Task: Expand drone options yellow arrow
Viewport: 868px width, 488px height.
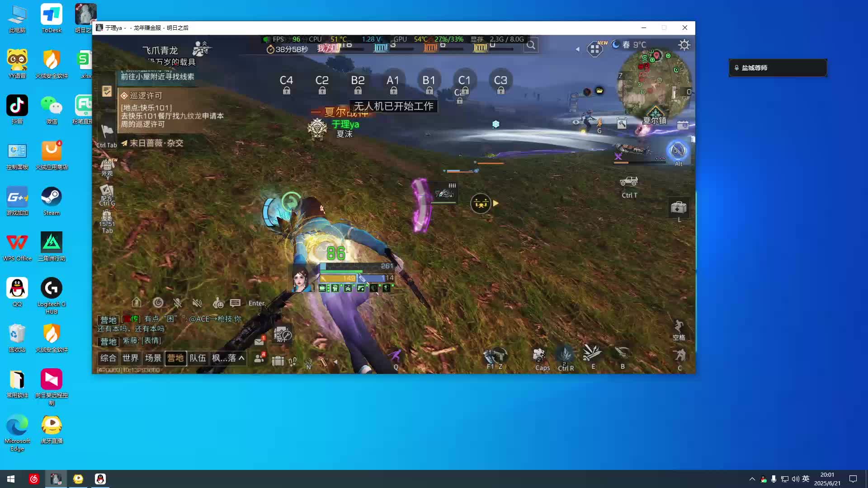Action: point(496,203)
